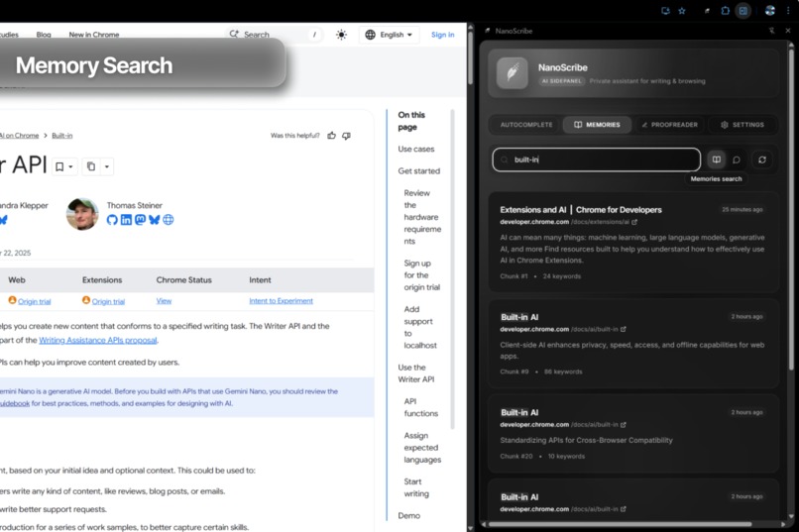Open the English language dropdown

click(x=389, y=35)
